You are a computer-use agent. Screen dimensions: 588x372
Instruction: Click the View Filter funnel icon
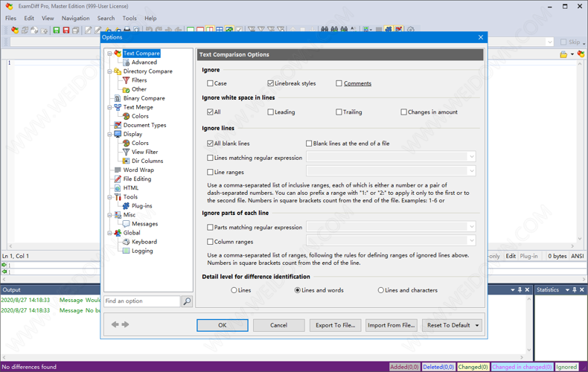coord(126,152)
